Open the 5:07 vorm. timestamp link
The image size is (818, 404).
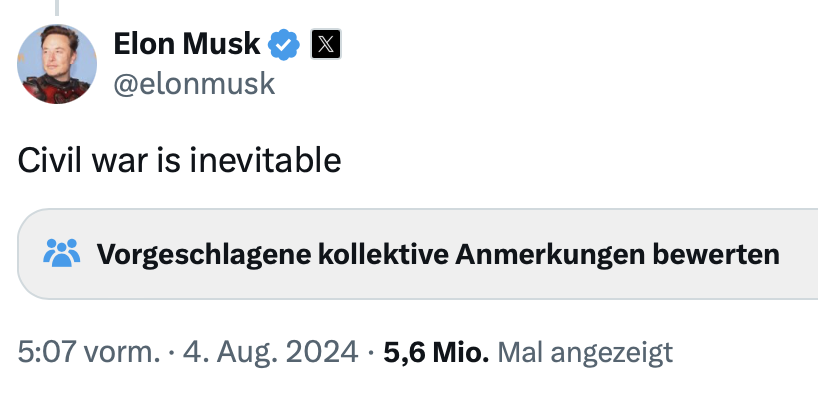pos(88,352)
